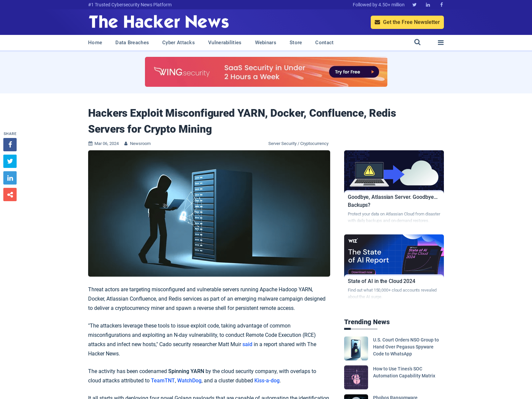Click Mar 06, 2024 date text
This screenshot has width=532, height=399.
click(106, 144)
